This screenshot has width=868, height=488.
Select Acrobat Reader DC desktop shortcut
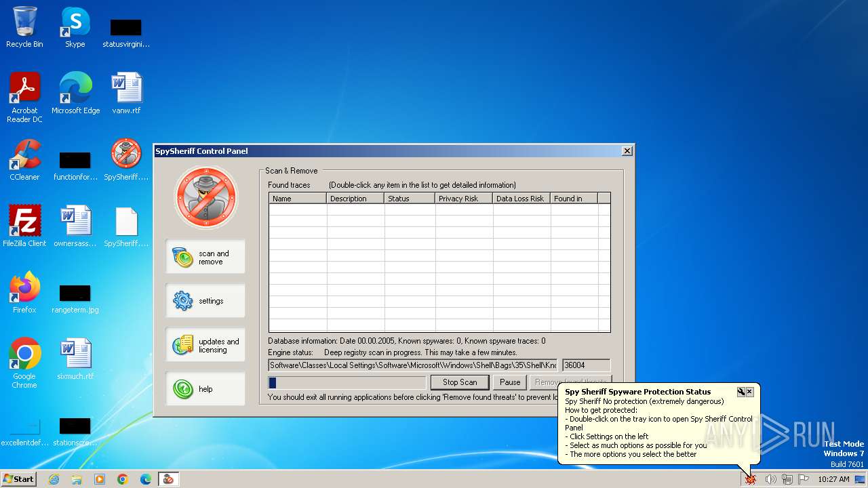24,97
